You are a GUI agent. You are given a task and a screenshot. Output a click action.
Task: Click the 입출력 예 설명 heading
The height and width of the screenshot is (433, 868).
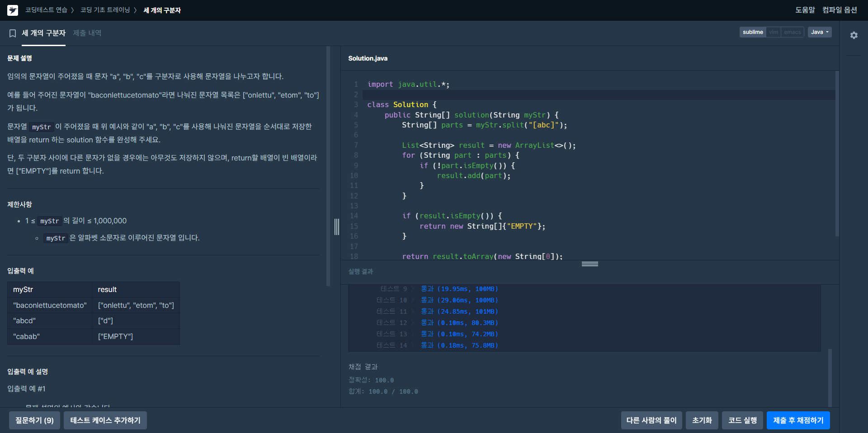[x=28, y=372]
